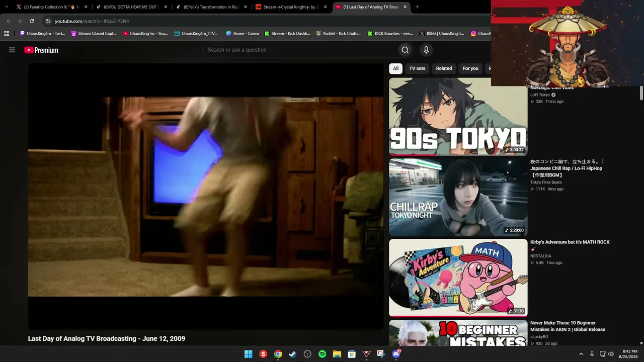Open Chrome apps grid in bookmarks bar
Viewport: 644px width, 362px height.
[x=7, y=34]
